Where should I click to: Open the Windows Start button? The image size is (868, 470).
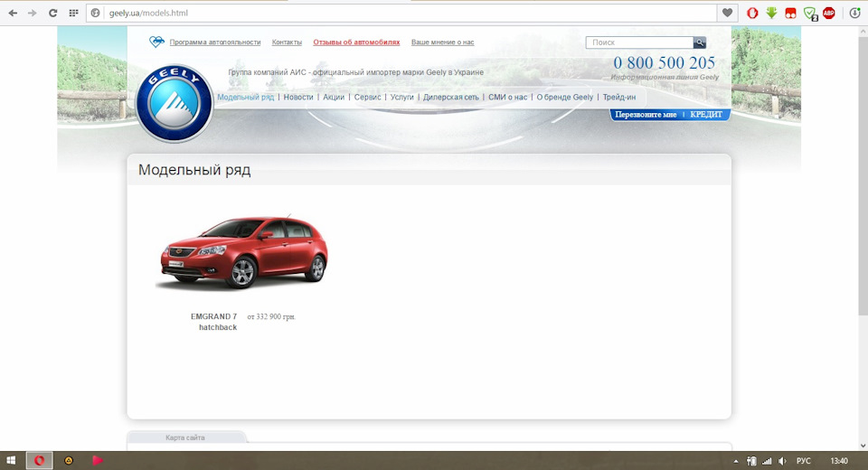(x=11, y=460)
